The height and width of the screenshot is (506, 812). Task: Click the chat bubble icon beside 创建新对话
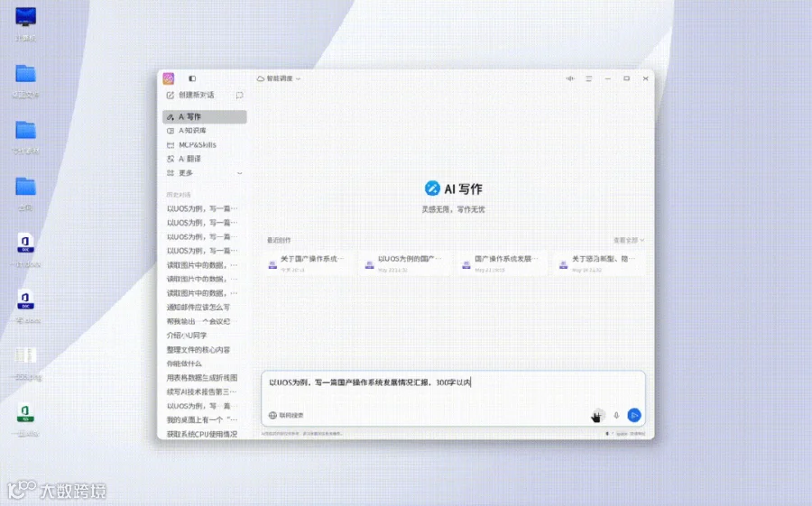[239, 96]
